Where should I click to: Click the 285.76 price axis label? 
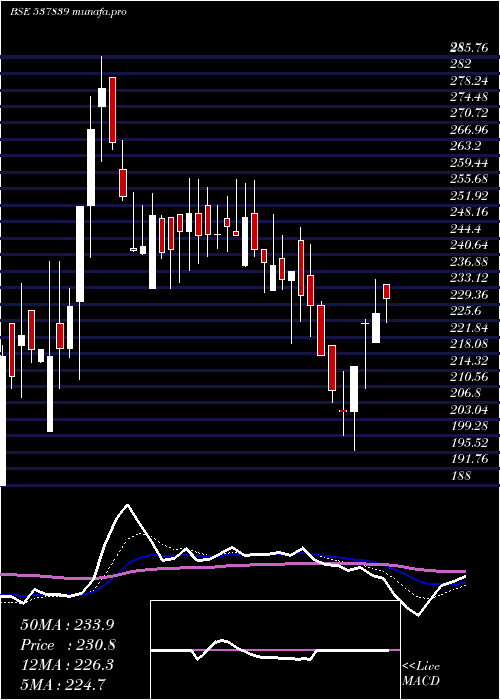(469, 48)
